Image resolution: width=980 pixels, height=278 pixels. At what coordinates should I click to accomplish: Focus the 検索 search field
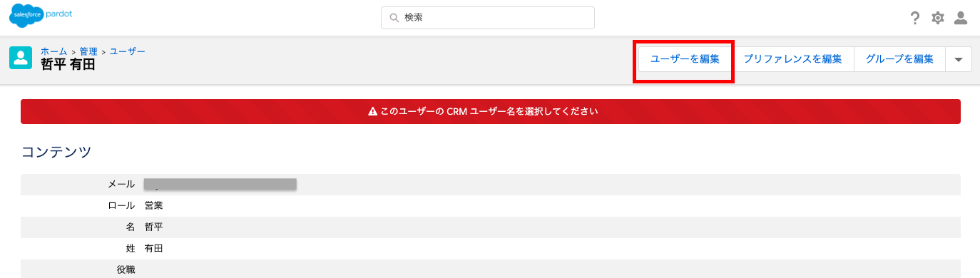[x=488, y=18]
